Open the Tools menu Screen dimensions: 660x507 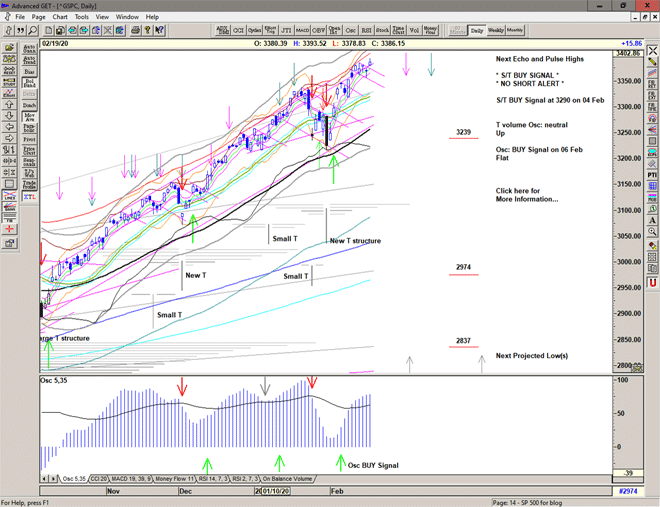coord(82,17)
